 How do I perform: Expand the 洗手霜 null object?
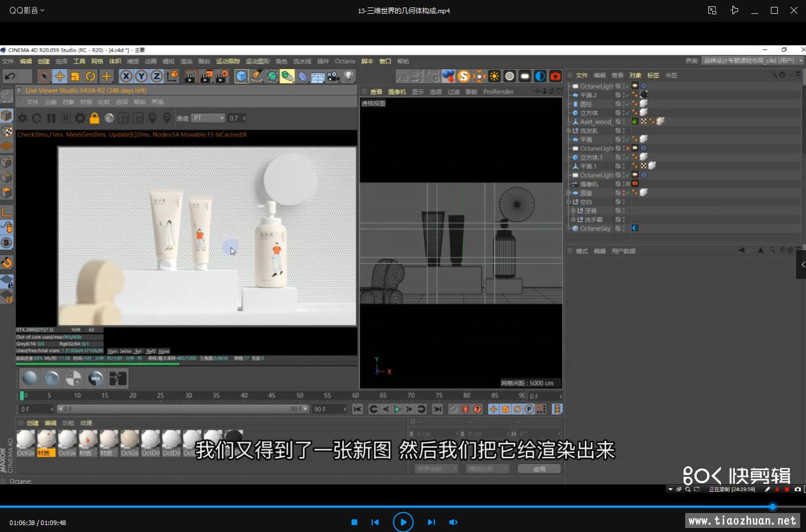(573, 220)
